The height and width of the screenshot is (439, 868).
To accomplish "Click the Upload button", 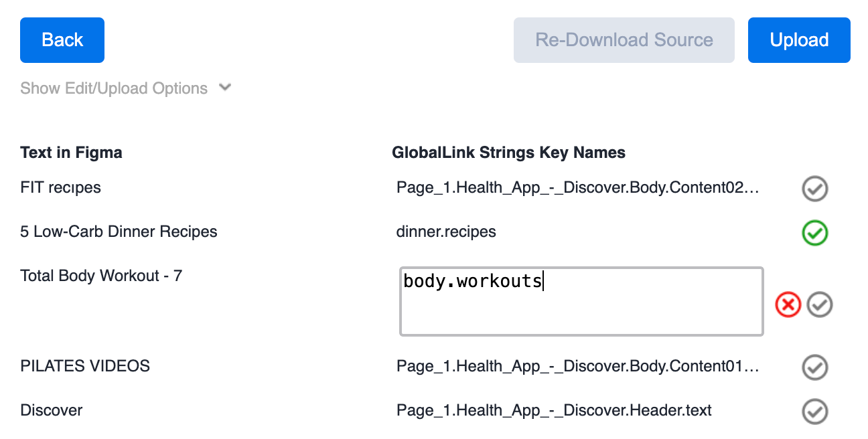I will [799, 40].
